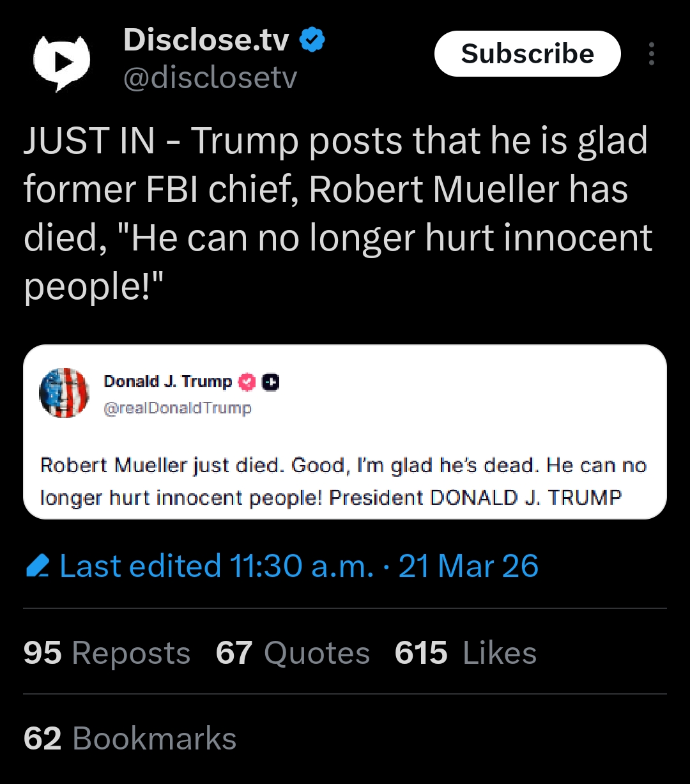
Task: Tap the @disclosetv handle
Action: (210, 79)
